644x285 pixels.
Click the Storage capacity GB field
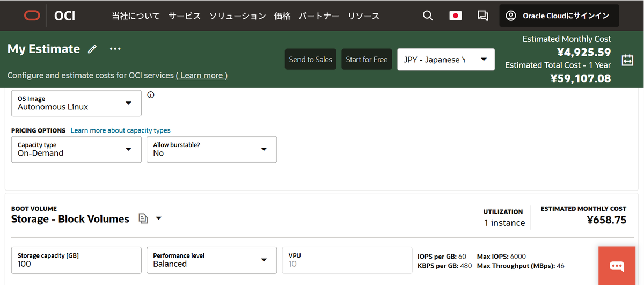point(76,260)
